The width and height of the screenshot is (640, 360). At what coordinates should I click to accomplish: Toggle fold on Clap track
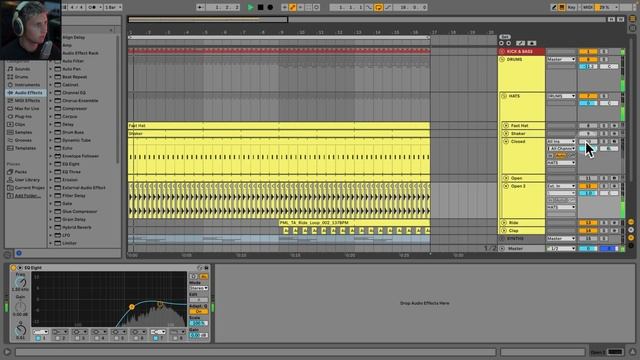[504, 231]
